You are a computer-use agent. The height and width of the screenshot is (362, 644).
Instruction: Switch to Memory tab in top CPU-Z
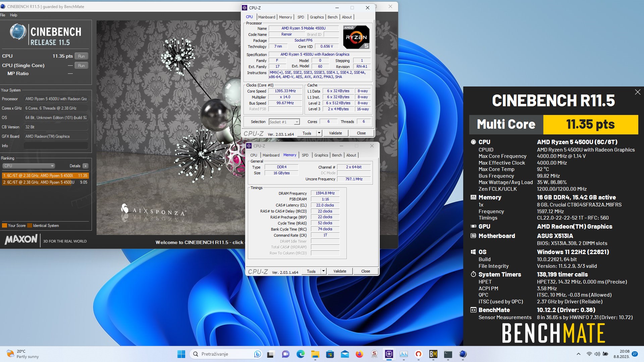click(285, 17)
